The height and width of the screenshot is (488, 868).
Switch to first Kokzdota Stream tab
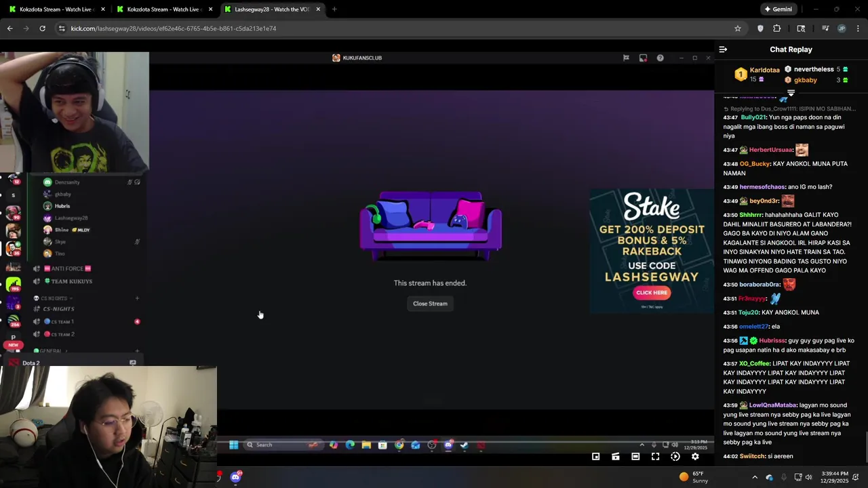pyautogui.click(x=57, y=9)
